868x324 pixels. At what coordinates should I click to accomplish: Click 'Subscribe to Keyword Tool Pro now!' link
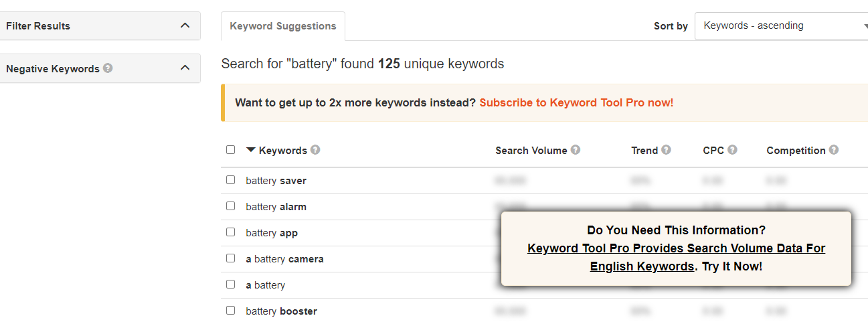[576, 103]
